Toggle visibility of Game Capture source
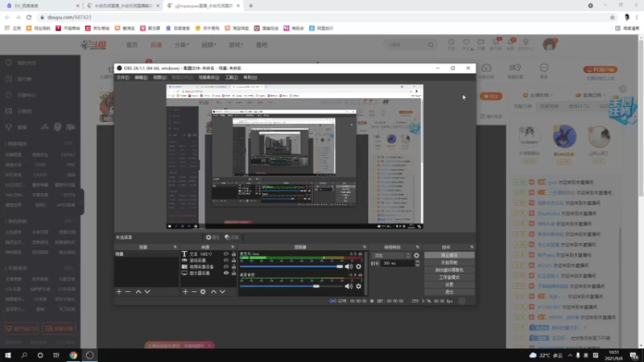The width and height of the screenshot is (644, 362). pos(226,260)
